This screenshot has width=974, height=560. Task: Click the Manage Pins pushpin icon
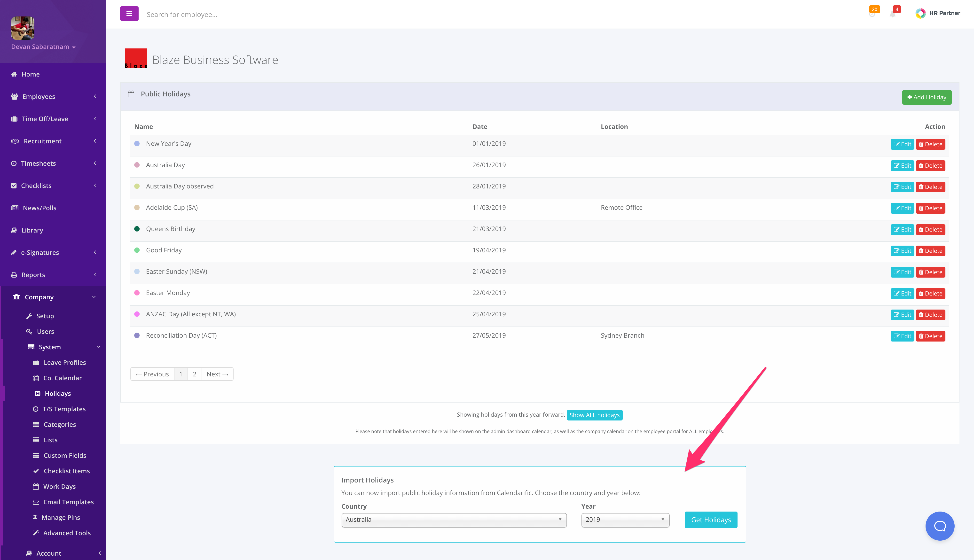tap(35, 518)
